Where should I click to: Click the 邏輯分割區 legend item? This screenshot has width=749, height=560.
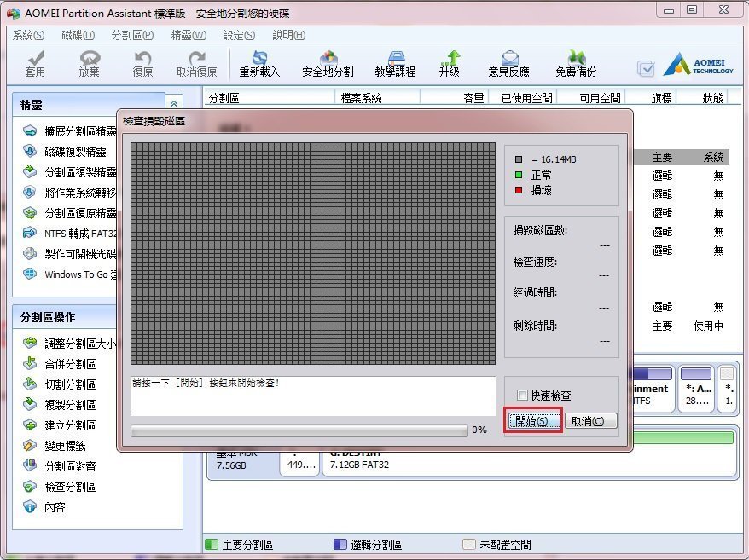(x=368, y=545)
